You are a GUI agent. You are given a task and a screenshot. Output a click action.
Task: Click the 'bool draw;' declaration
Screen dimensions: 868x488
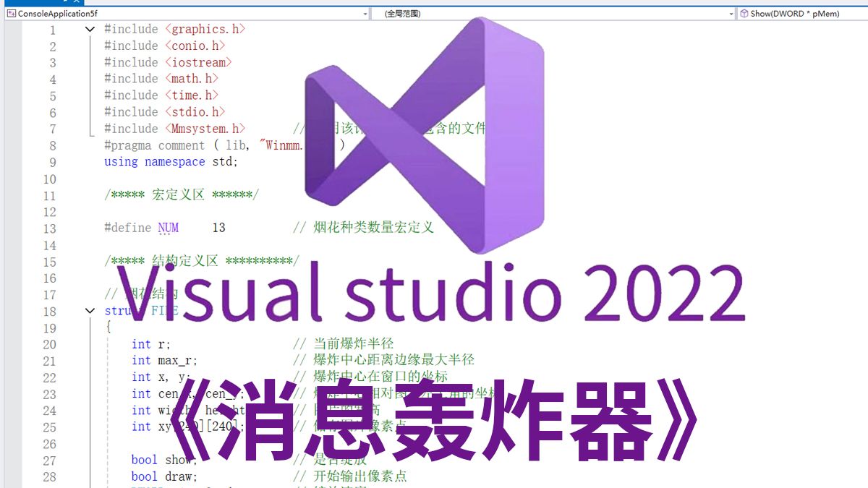(165, 477)
